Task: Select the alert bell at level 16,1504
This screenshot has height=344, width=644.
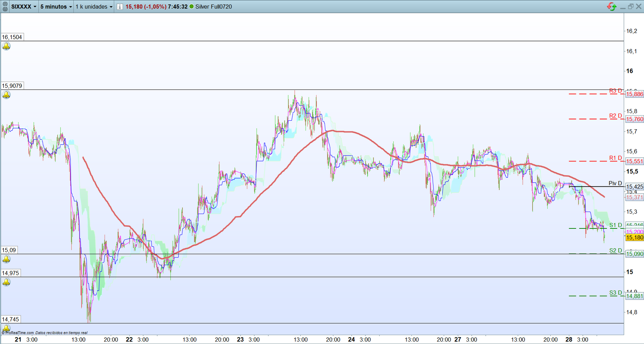Action: click(x=6, y=46)
